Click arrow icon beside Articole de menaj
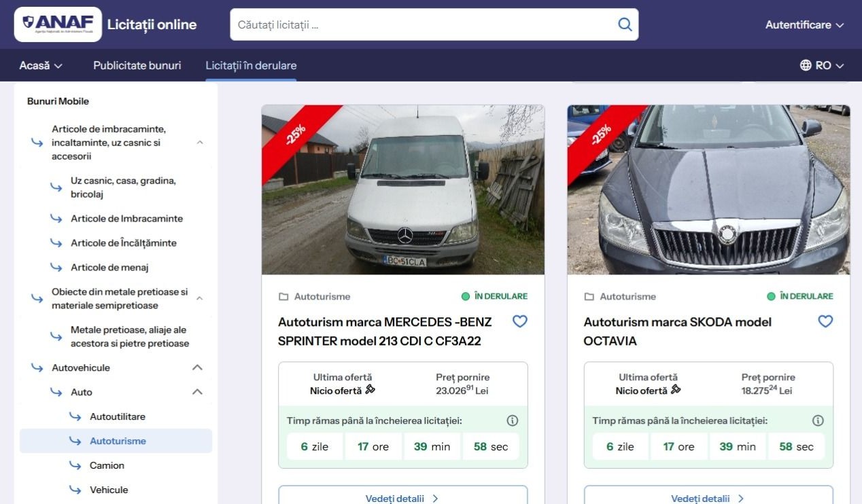 (56, 267)
